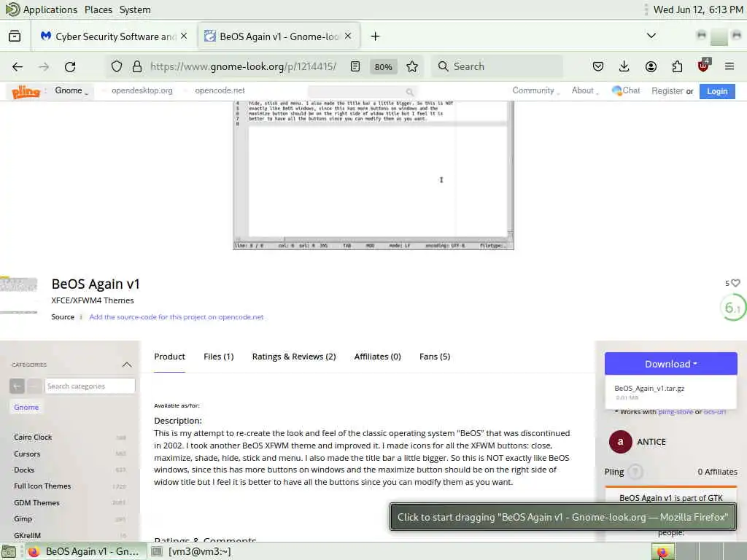Screen dimensions: 747x560
Task: Open the Files (1) tab
Action: coord(219,357)
